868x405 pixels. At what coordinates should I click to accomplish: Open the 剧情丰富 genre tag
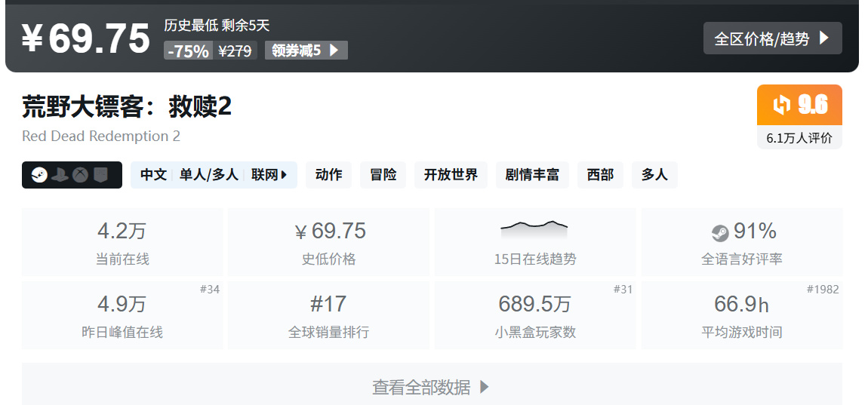coord(532,175)
